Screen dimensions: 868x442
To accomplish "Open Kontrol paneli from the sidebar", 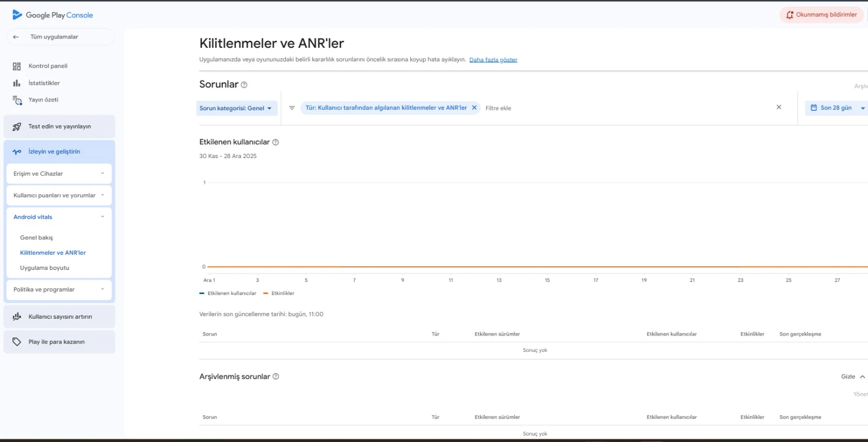I will 48,66.
